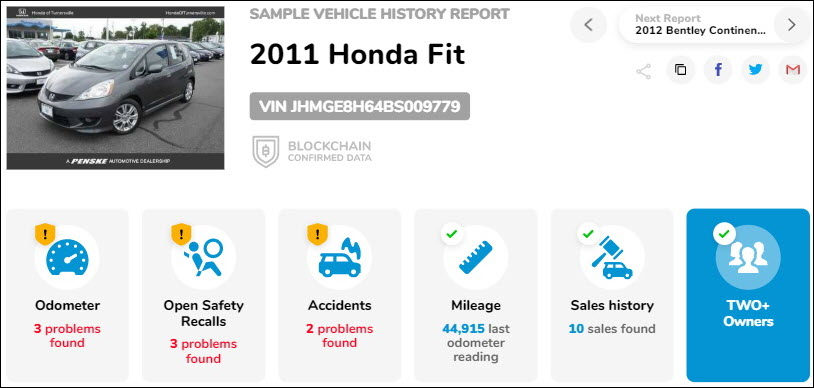Open the Accidents 2 problems found card
814x388 pixels.
point(340,295)
